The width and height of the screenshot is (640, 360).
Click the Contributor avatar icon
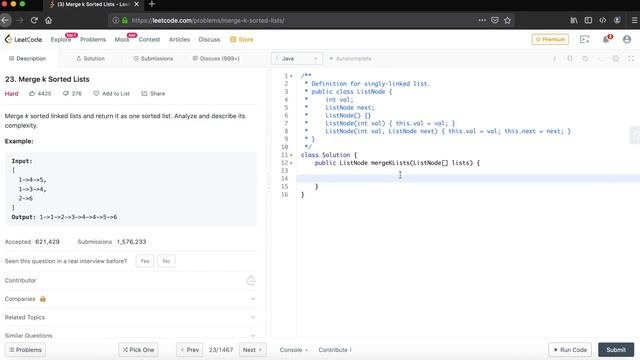[251, 280]
